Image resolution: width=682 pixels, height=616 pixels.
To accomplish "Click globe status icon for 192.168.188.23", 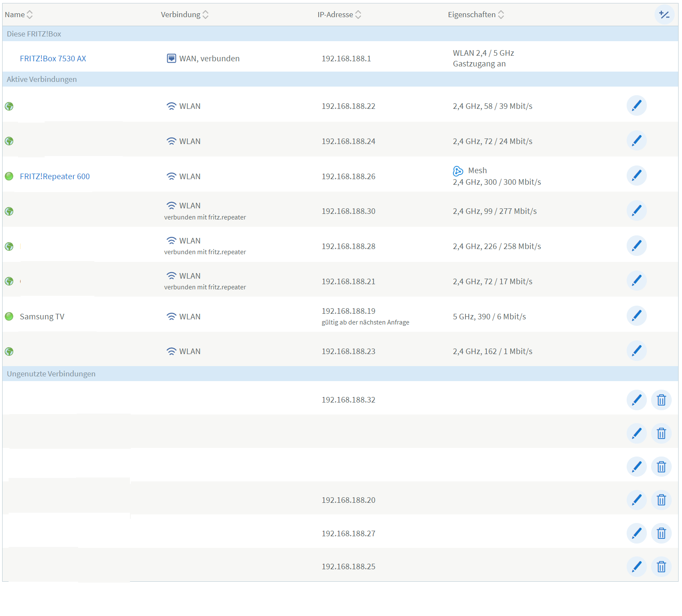I will (9, 352).
